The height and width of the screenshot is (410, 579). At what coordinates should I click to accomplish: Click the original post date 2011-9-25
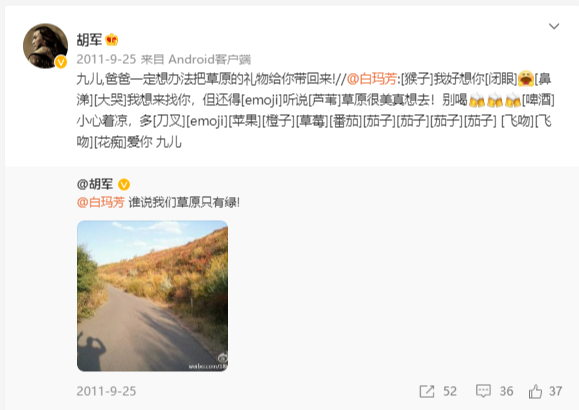pyautogui.click(x=106, y=391)
